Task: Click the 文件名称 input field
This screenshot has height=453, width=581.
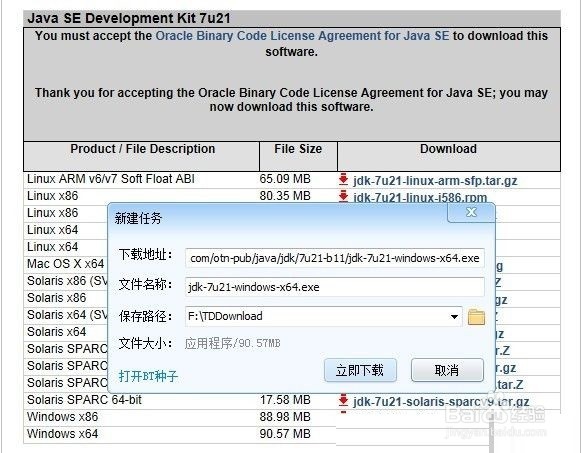Action: 335,287
